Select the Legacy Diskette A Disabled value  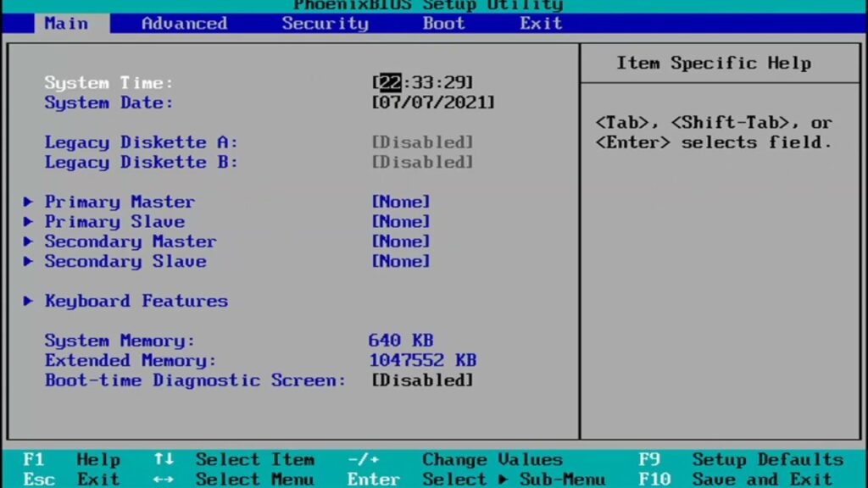[x=422, y=141]
